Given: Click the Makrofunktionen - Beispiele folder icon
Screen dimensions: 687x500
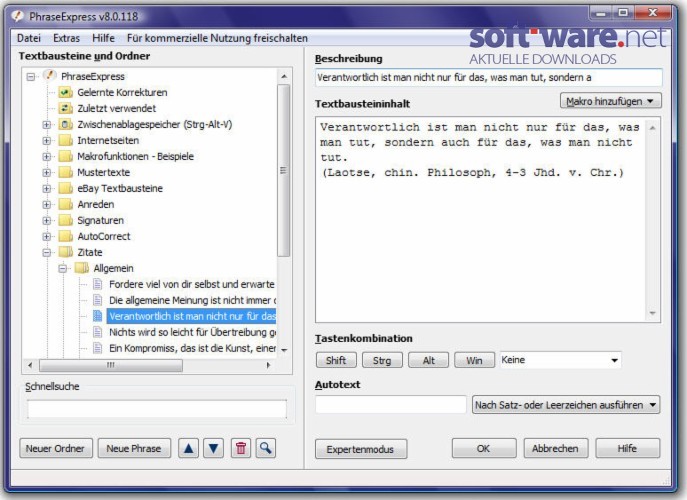Looking at the screenshot, I should (66, 156).
